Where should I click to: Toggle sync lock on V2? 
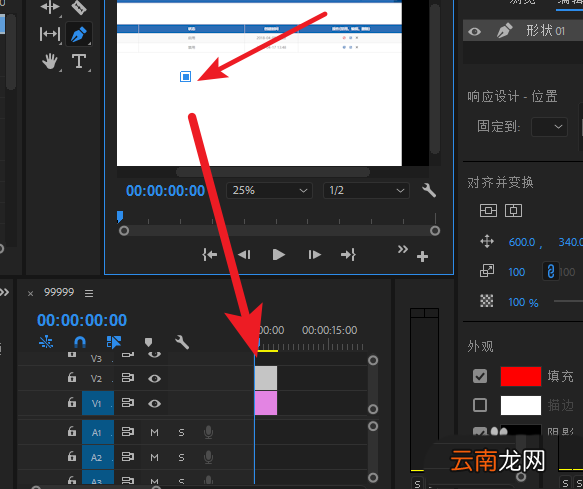[x=128, y=378]
